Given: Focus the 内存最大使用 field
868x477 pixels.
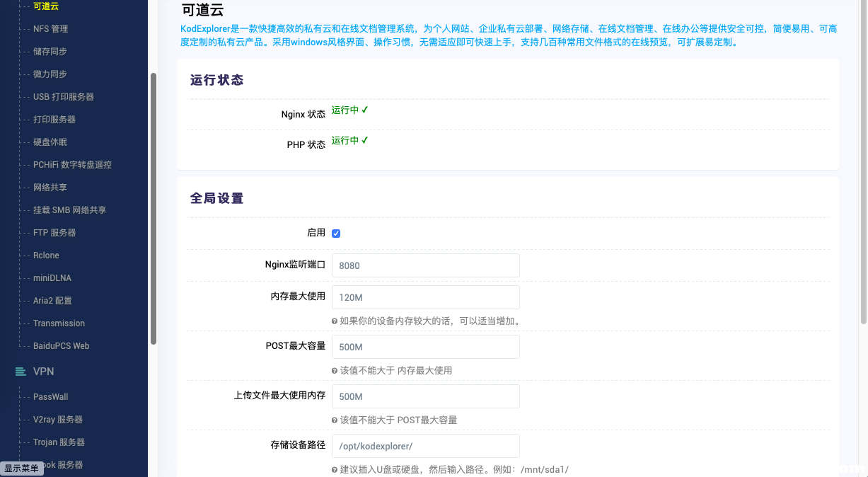Looking at the screenshot, I should 425,297.
